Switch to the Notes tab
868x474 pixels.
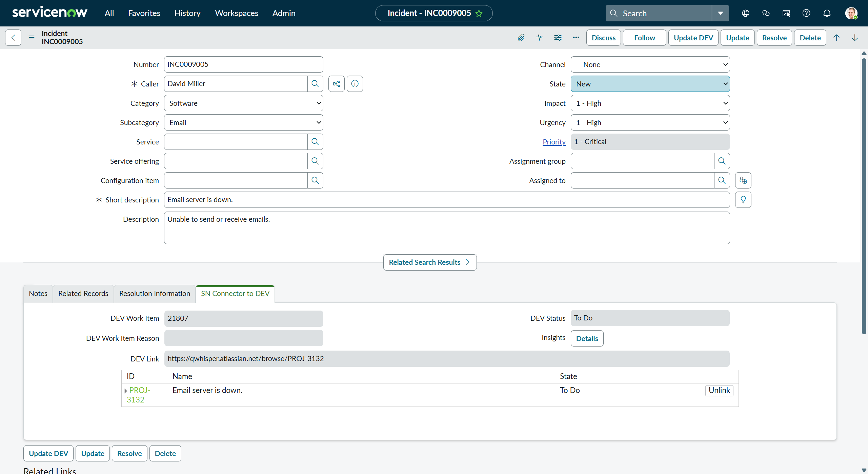(x=38, y=293)
